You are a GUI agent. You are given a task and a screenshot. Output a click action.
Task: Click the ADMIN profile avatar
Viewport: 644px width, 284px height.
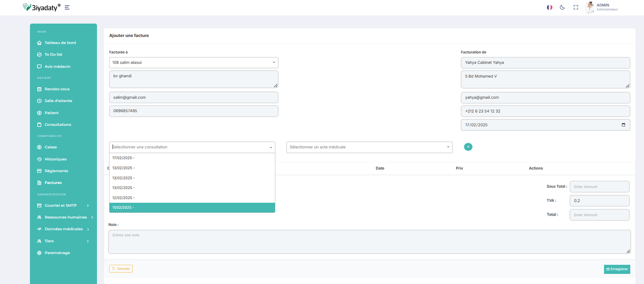[x=590, y=7]
